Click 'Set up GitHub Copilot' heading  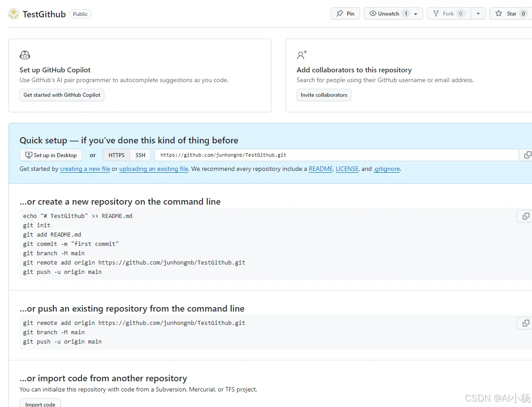click(55, 70)
